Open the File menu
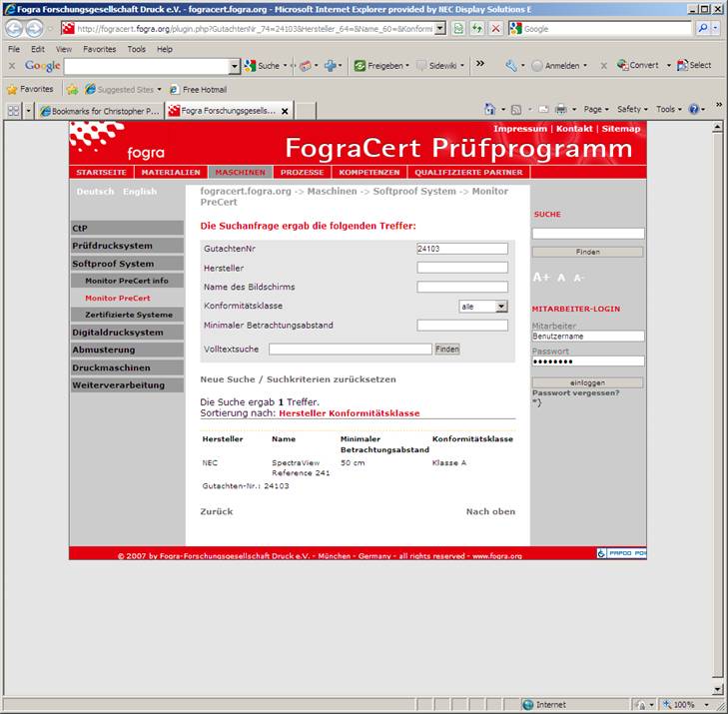Image resolution: width=728 pixels, height=714 pixels. tap(14, 49)
